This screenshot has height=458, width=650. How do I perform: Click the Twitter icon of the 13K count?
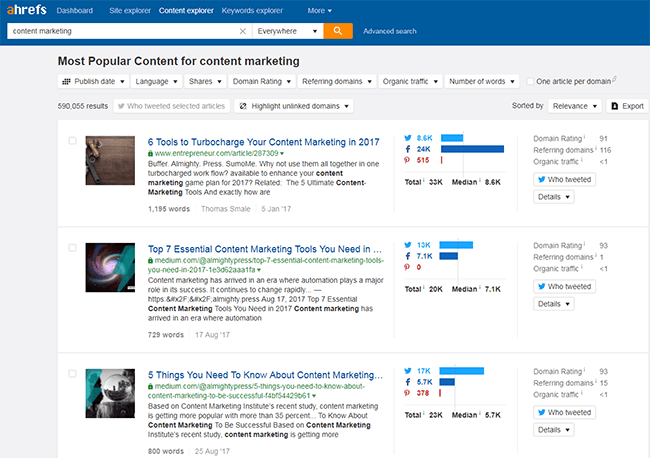pos(408,245)
